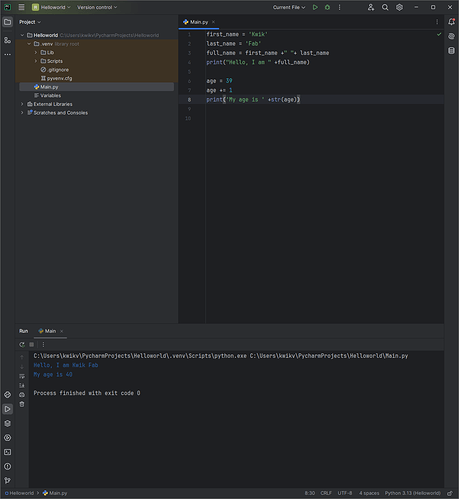Open the Project view dropdown

(x=30, y=22)
